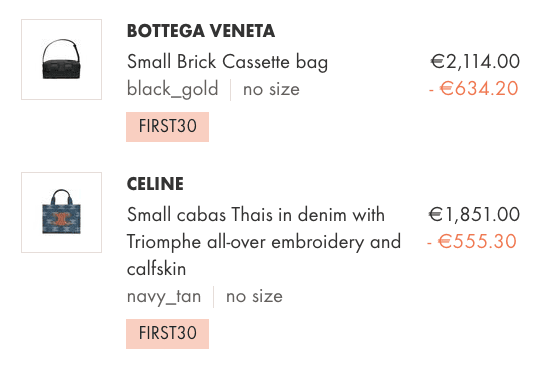Select FIRST30 promo tag on Bottega item
Viewport: 537px width, 369px height.
click(x=167, y=126)
